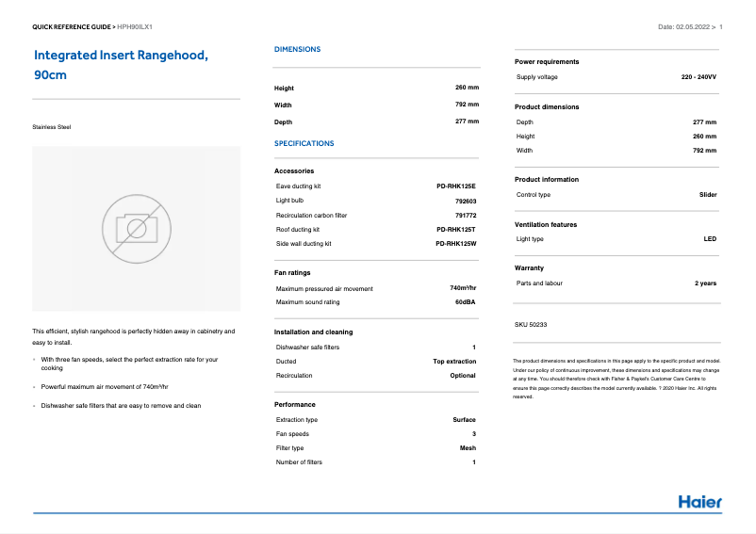This screenshot has width=756, height=534.
Task: Click the QUICK REFERENCE GUIDE breadcrumb text
Action: tap(73, 27)
